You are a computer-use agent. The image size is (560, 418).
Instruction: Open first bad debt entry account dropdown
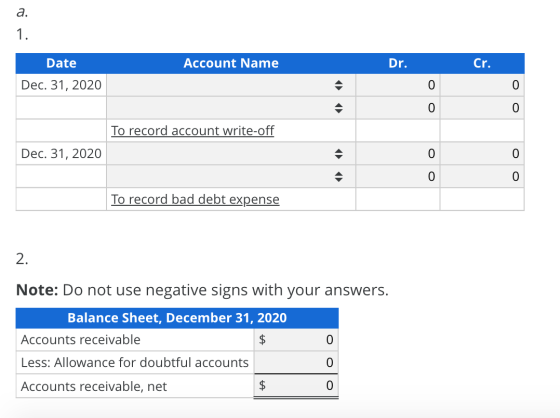pyautogui.click(x=231, y=154)
